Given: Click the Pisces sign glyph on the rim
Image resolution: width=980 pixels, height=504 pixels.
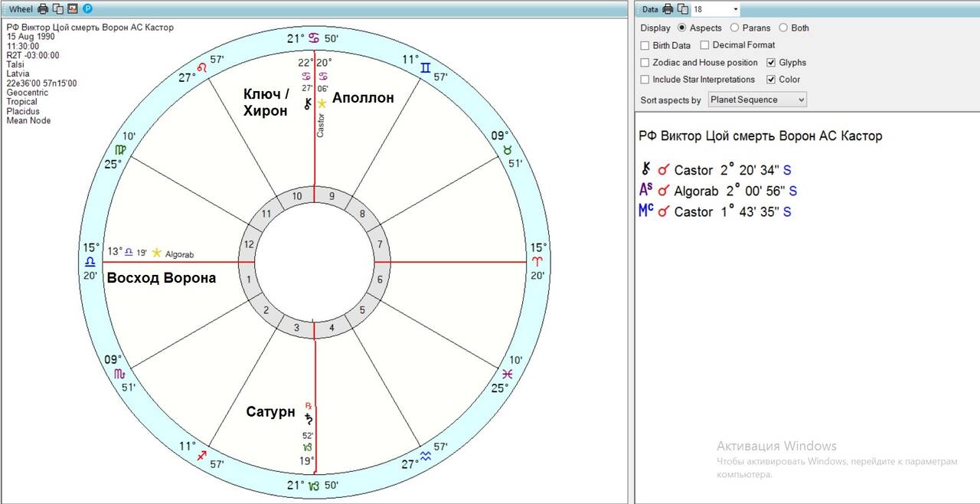Looking at the screenshot, I should (507, 374).
